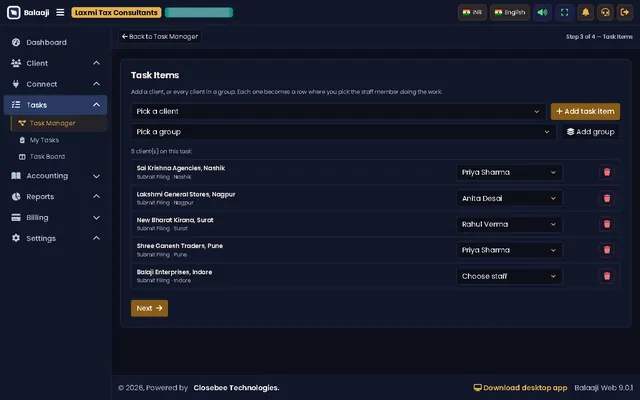Screen dimensions: 640x400
Task: Click the Next button
Action: pyautogui.click(x=149, y=308)
